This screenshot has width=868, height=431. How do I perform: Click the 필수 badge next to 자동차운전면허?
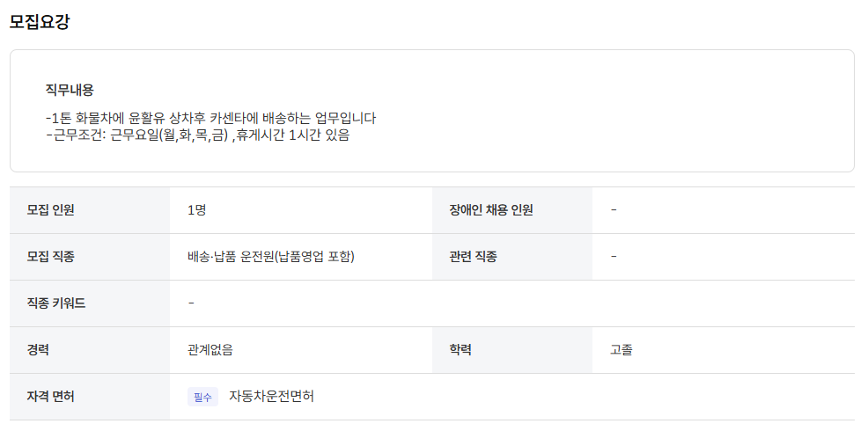[x=202, y=397]
